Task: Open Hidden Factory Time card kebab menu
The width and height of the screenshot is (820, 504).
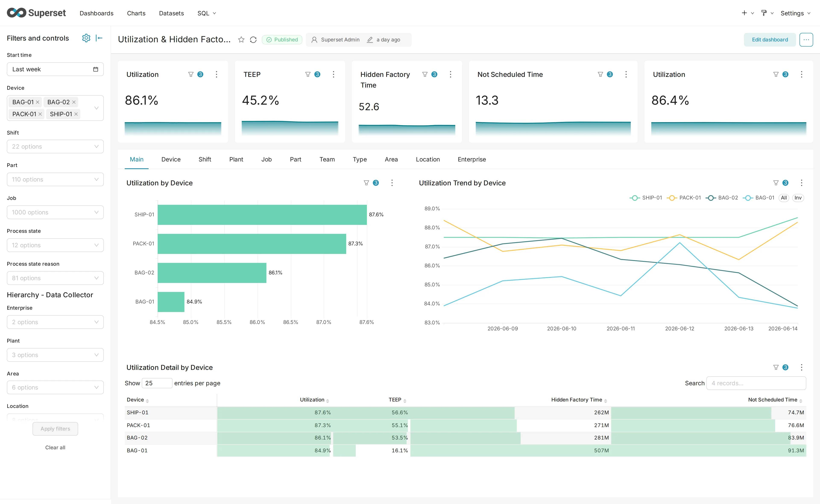Action: tap(451, 74)
